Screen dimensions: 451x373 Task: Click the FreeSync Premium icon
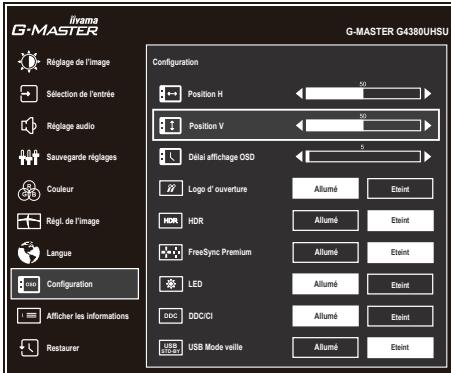[x=171, y=252]
